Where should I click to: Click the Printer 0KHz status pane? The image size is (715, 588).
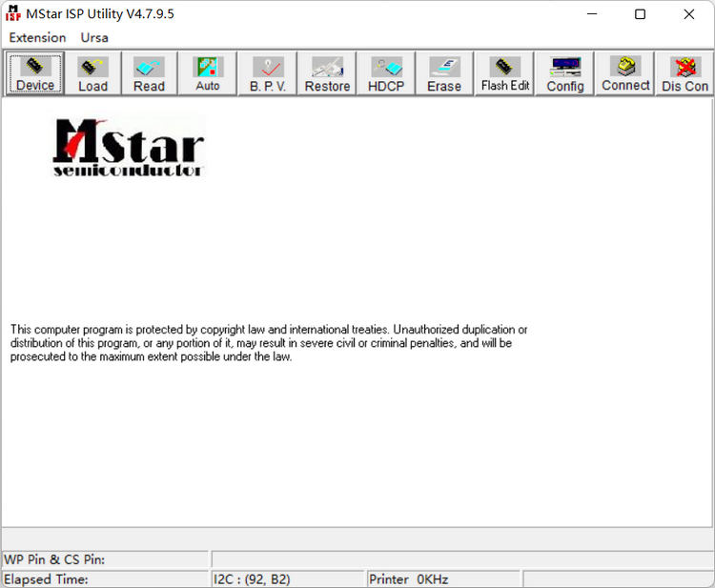(443, 578)
